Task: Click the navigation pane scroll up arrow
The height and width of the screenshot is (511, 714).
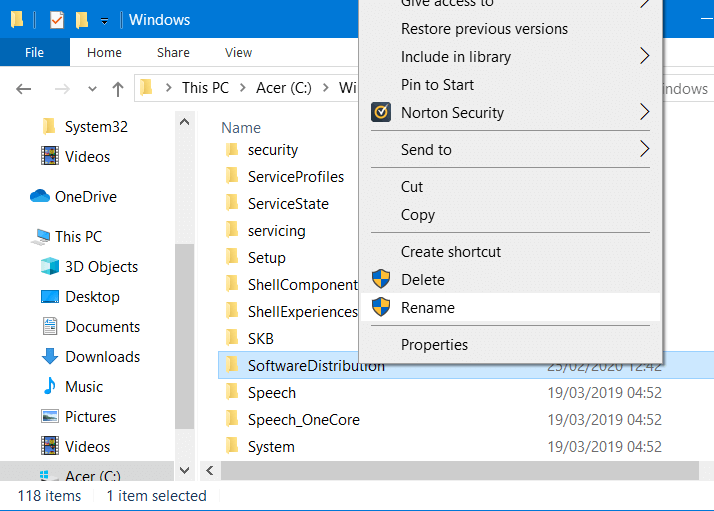Action: coord(185,121)
